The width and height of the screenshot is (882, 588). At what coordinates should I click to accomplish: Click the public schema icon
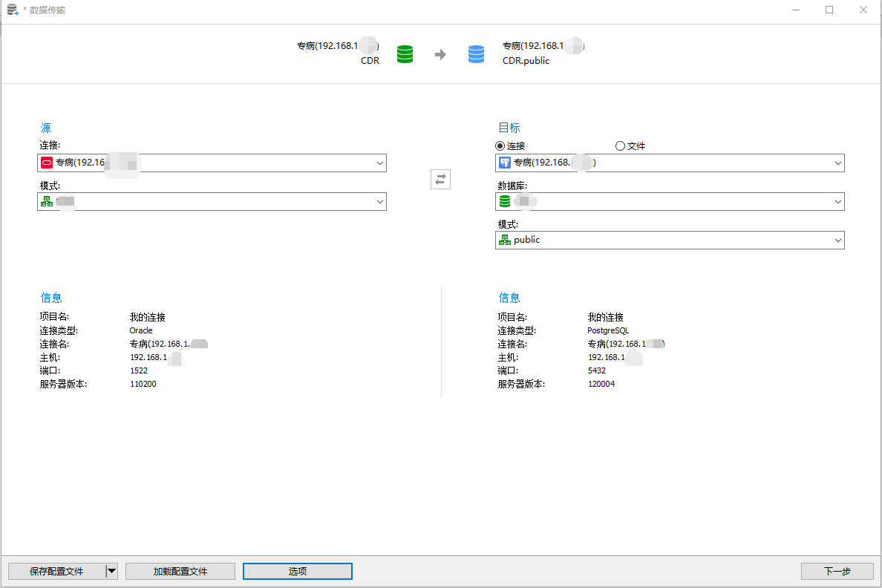[505, 240]
